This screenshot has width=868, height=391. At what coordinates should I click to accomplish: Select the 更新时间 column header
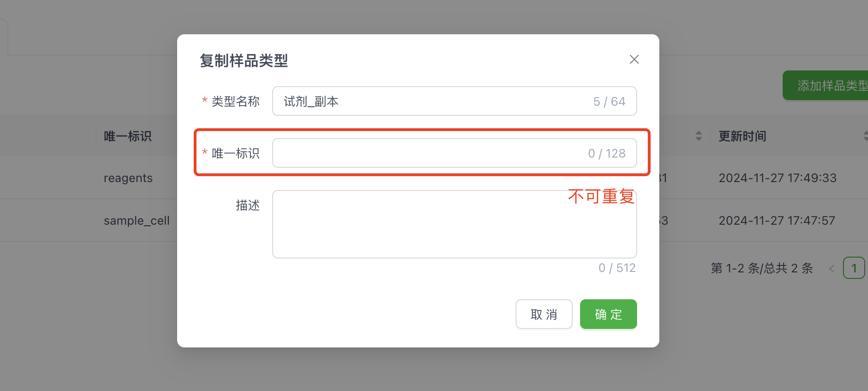point(742,136)
